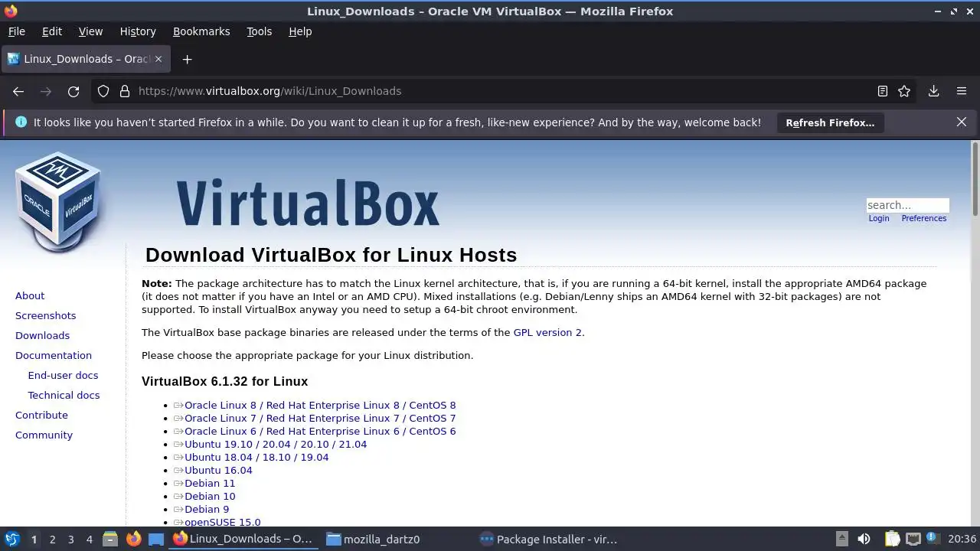
Task: Open End-user docs link
Action: 63,375
